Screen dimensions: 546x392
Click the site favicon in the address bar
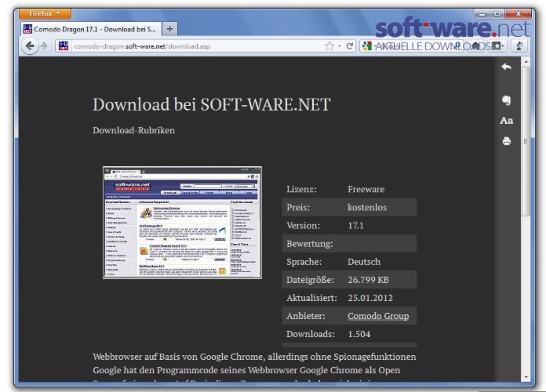tap(64, 46)
